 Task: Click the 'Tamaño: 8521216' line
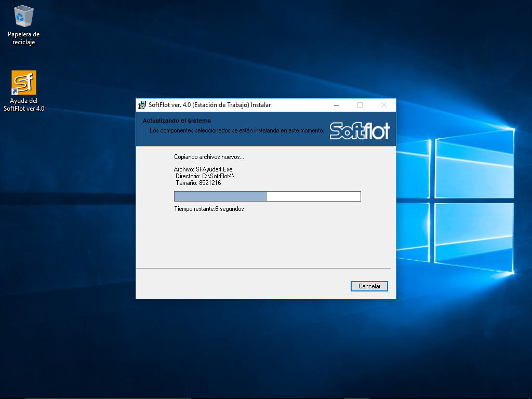(x=198, y=183)
